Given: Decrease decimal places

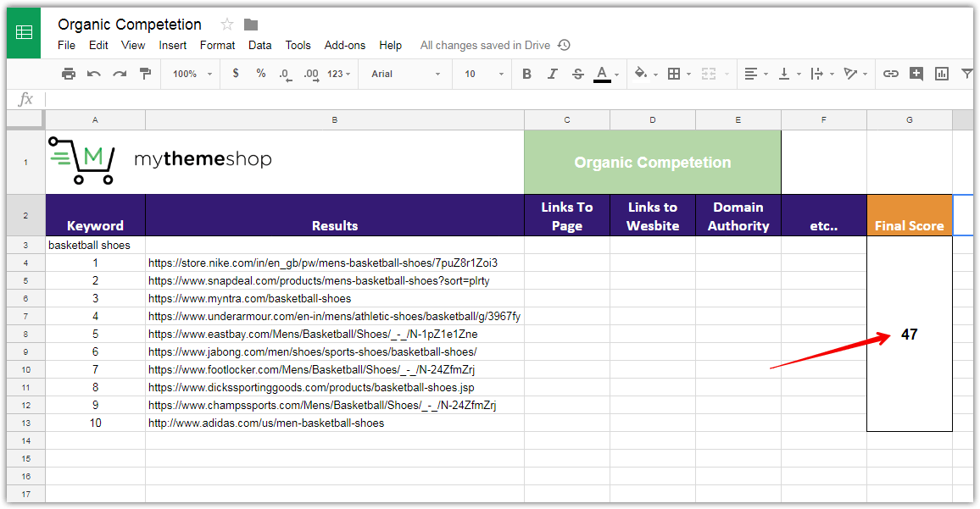Looking at the screenshot, I should coord(285,75).
